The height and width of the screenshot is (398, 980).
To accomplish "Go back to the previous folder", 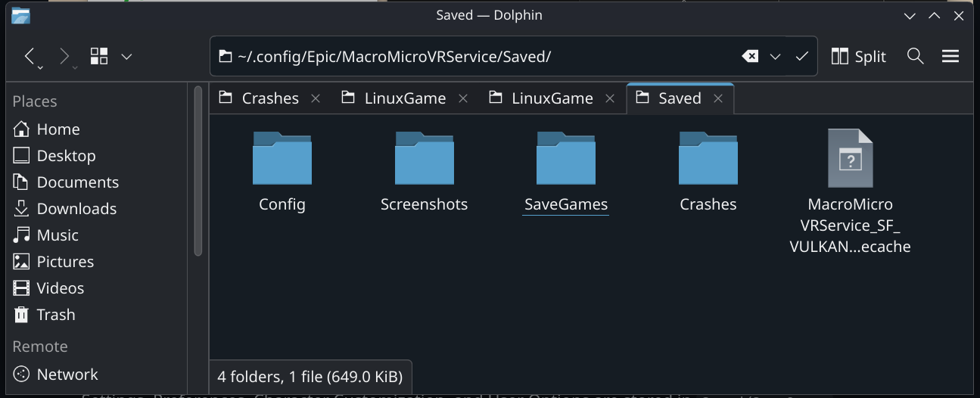I will [x=30, y=56].
